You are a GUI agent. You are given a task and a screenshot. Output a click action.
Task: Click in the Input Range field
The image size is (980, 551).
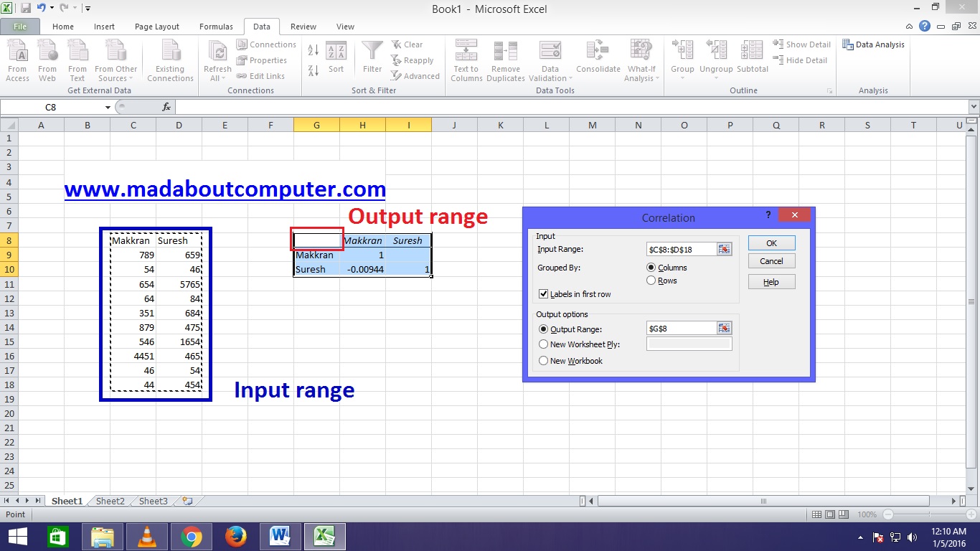pos(681,249)
